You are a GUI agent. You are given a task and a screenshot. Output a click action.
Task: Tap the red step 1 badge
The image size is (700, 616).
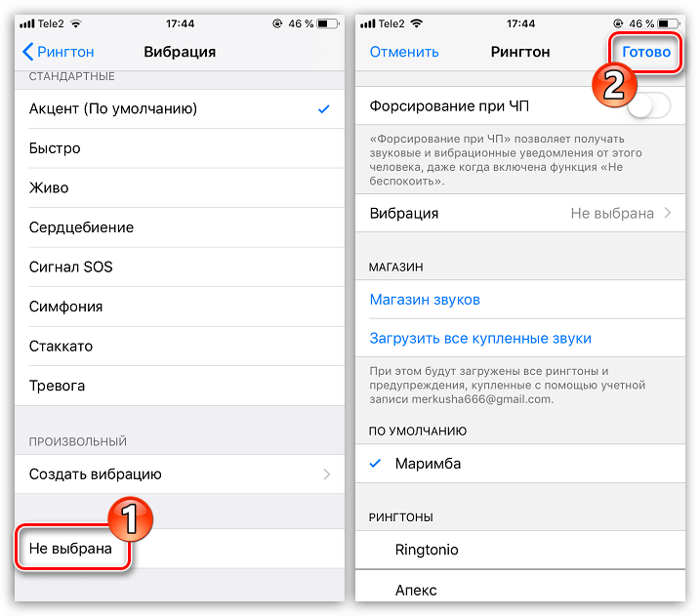131,518
